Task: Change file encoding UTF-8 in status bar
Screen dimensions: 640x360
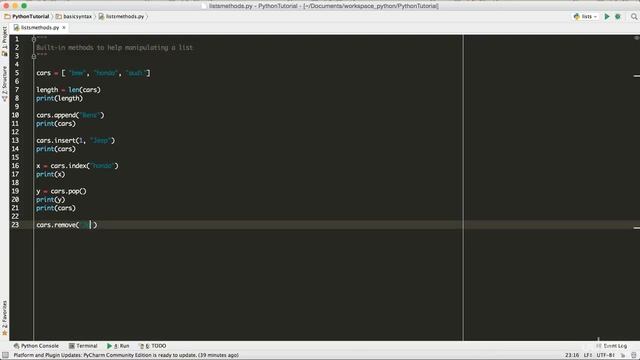Action: pyautogui.click(x=606, y=355)
